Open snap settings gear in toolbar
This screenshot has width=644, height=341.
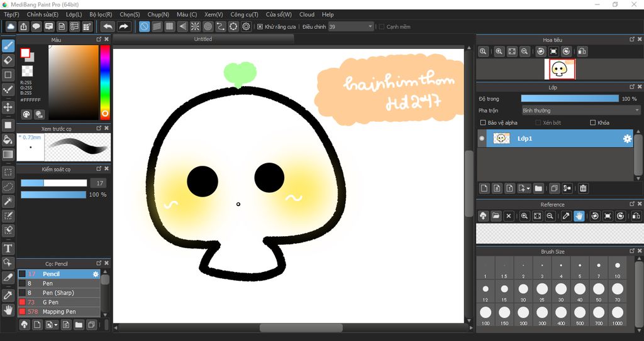coord(246,26)
